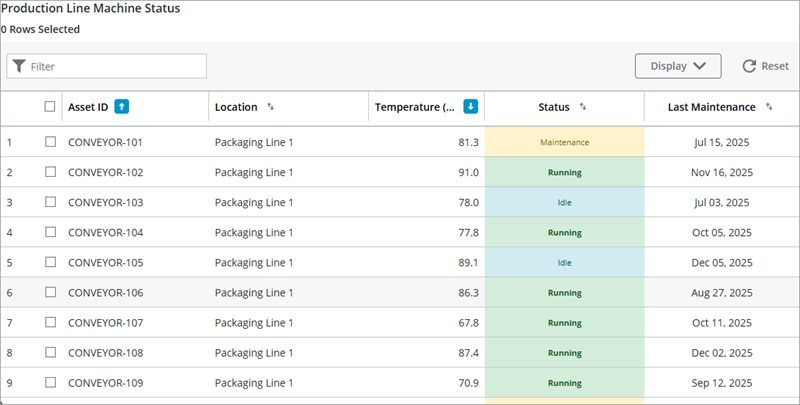
Task: Click the date Jul 15, 2025
Action: pyautogui.click(x=721, y=142)
